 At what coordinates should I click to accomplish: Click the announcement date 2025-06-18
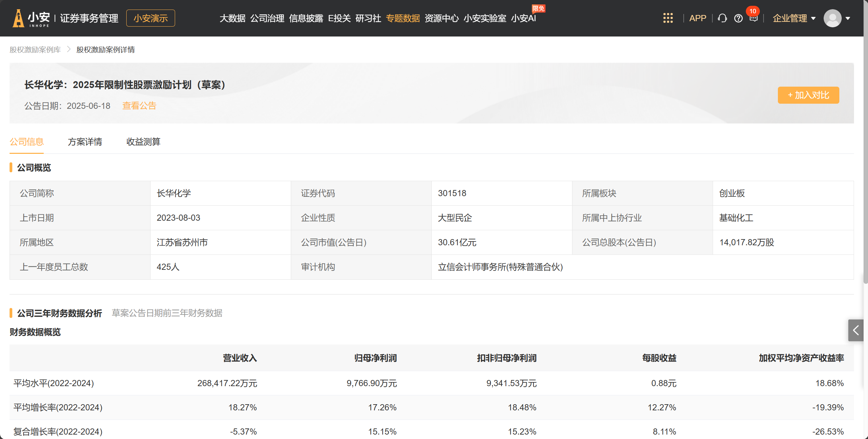click(x=88, y=106)
